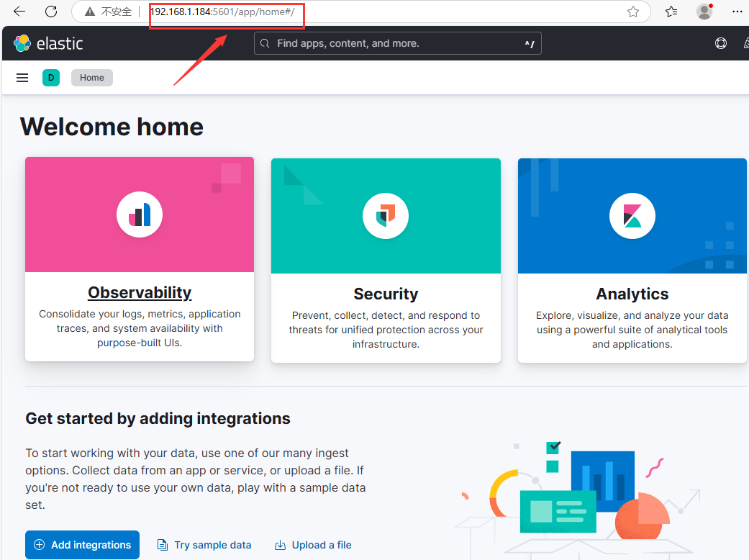Choose the Upload a file link
The height and width of the screenshot is (560, 749).
coord(313,545)
